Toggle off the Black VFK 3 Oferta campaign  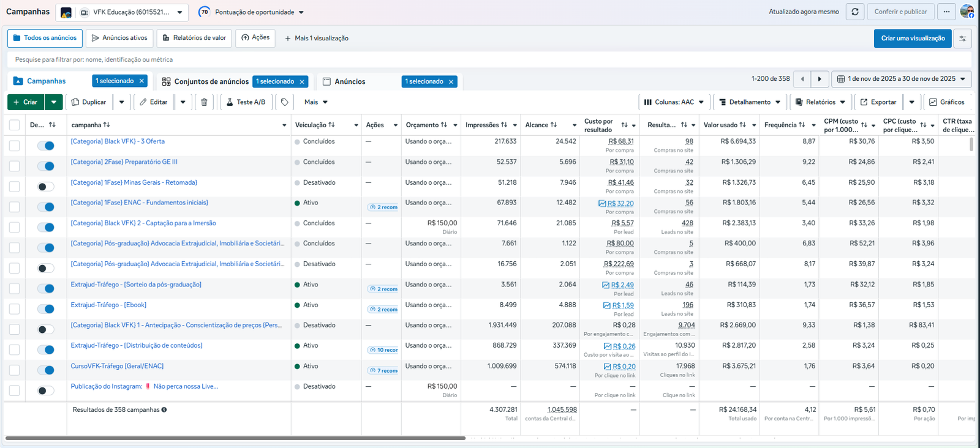[x=46, y=146]
